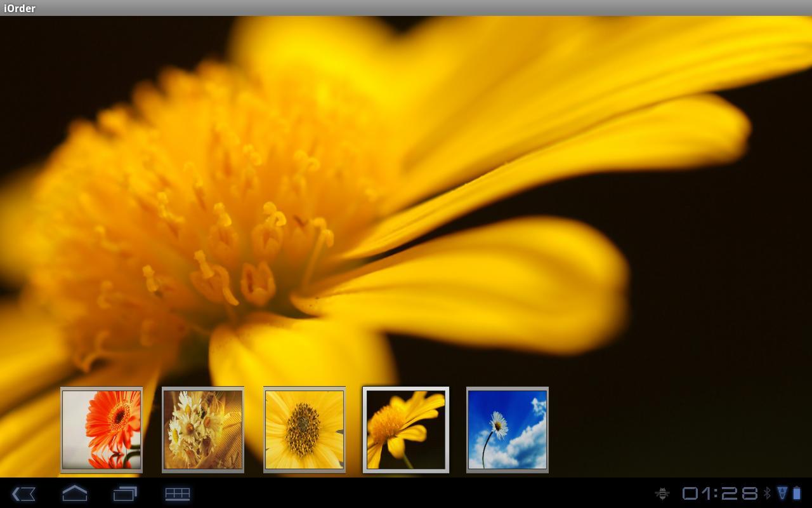Screen dimensions: 812x508
Task: Select the orange gerbera thumbnail
Action: (101, 430)
